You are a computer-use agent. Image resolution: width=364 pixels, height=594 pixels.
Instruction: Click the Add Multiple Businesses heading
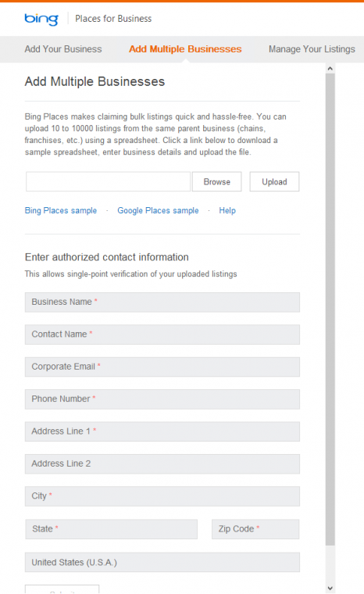click(95, 82)
